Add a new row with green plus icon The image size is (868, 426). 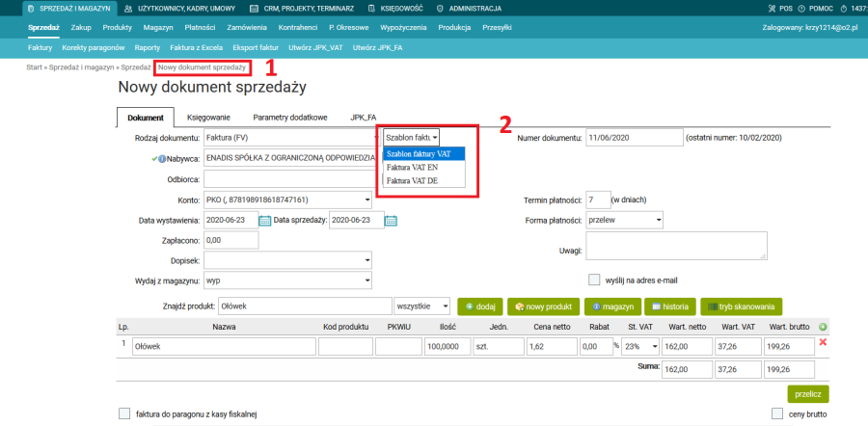(823, 327)
